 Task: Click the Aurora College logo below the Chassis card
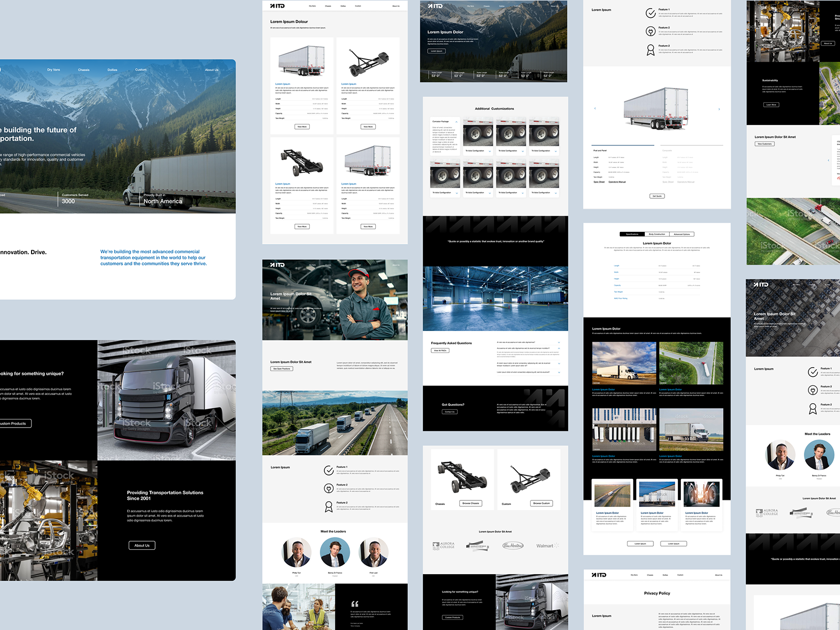click(443, 546)
